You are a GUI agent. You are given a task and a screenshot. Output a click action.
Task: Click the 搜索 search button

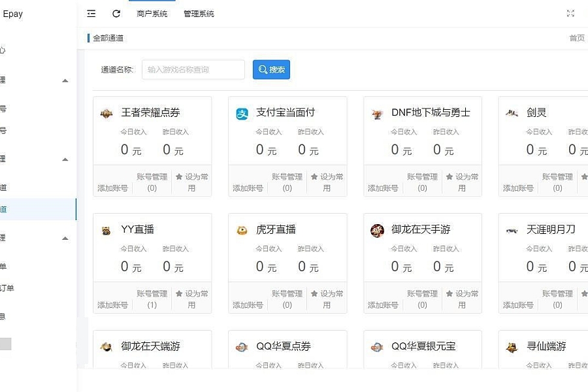point(271,69)
